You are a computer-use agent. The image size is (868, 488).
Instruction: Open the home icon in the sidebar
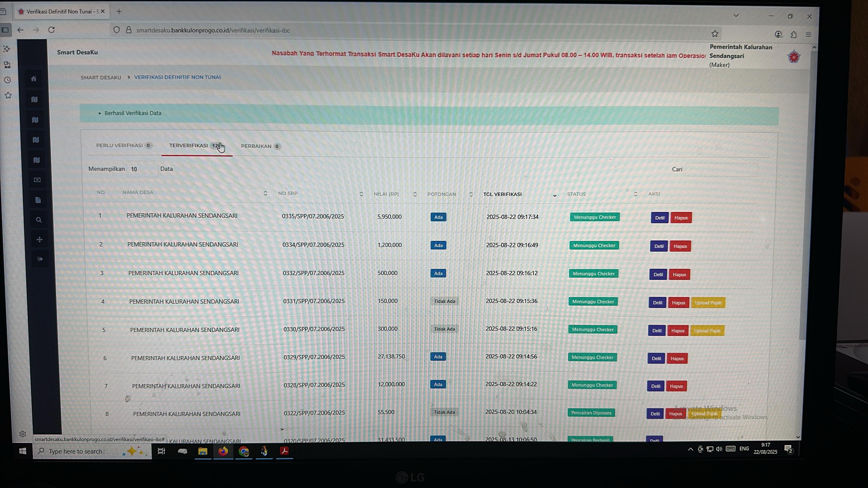click(x=34, y=79)
